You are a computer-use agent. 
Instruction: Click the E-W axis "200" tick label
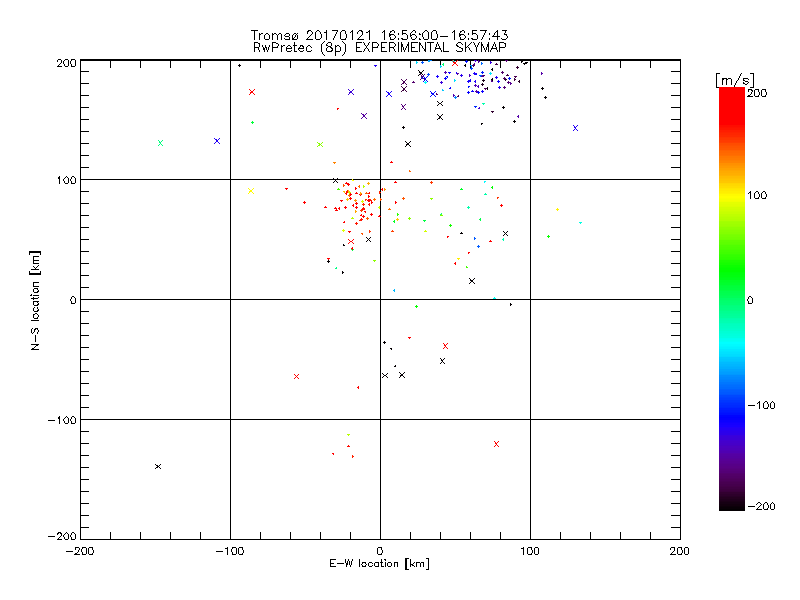679,551
